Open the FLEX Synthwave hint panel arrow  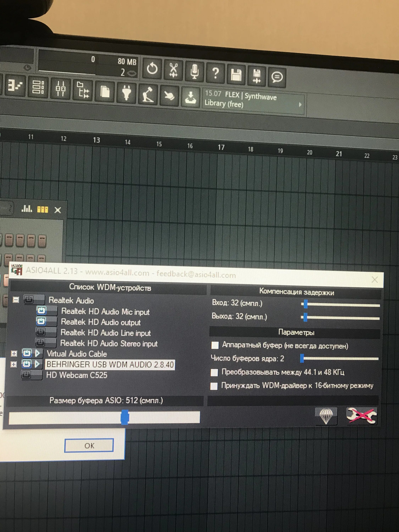(300, 105)
